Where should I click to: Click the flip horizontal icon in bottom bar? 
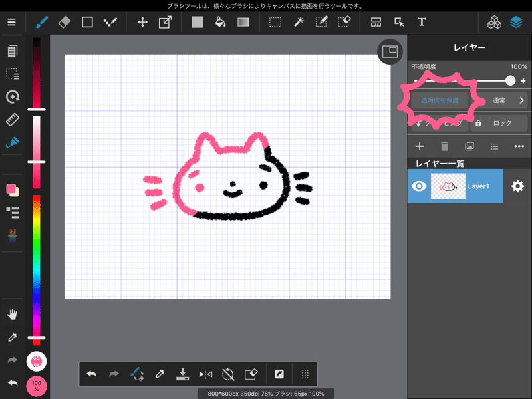[205, 374]
